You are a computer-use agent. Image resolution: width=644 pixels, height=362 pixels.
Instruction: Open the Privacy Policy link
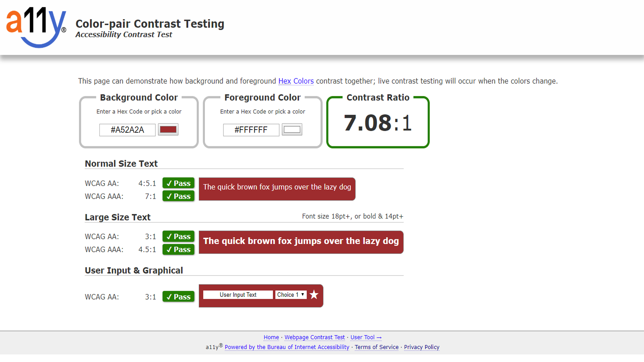pyautogui.click(x=421, y=347)
